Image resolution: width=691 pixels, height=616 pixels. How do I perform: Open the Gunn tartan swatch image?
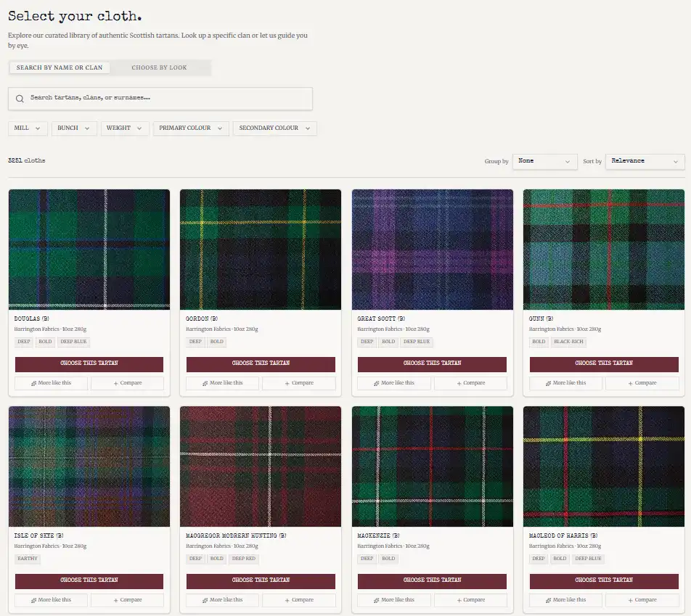(x=604, y=250)
